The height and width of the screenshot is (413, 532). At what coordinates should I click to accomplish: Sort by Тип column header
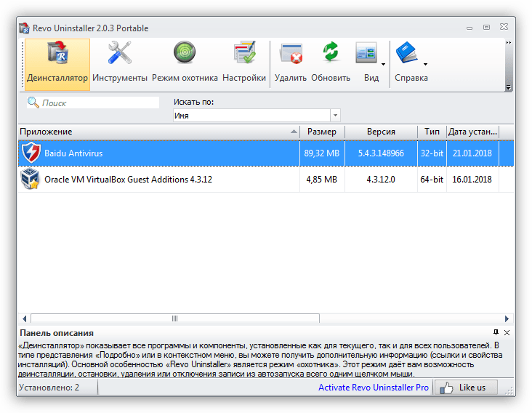432,132
